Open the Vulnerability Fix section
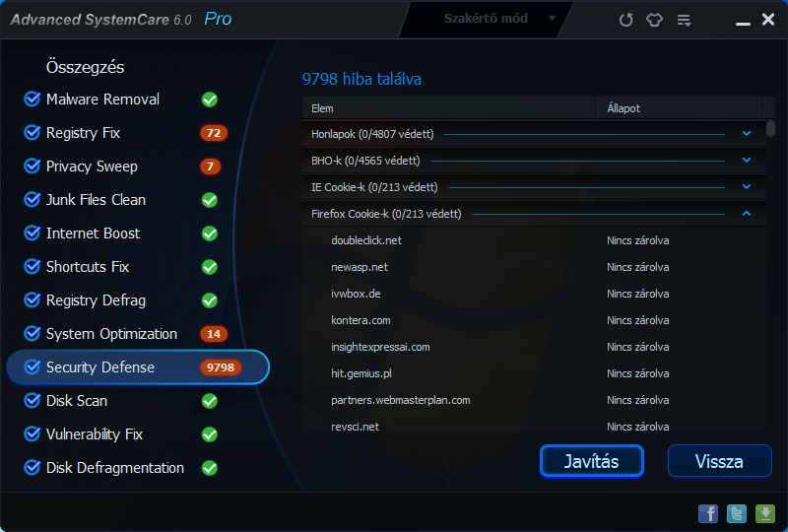 [x=95, y=434]
